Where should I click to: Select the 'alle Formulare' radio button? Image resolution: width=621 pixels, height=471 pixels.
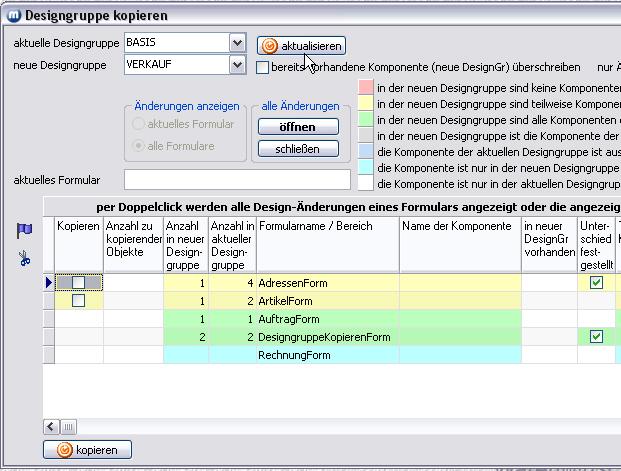tap(139, 146)
